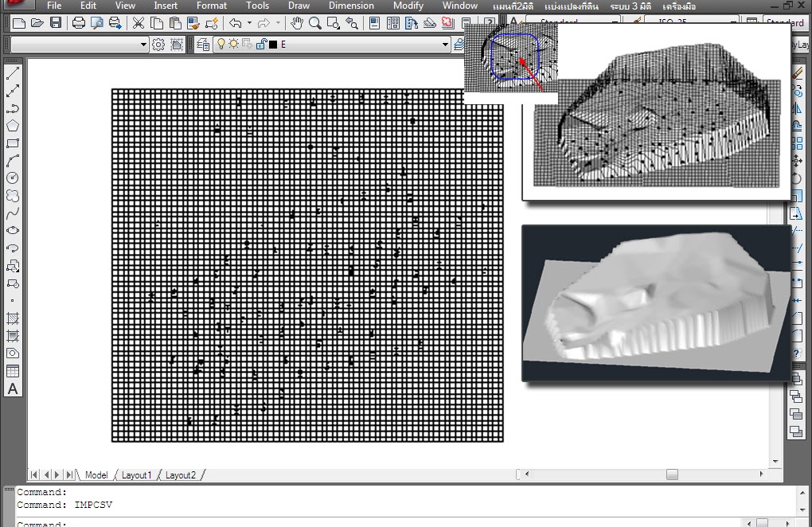Select the Revision Cloud tool
This screenshot has height=527, width=812.
tap(13, 196)
